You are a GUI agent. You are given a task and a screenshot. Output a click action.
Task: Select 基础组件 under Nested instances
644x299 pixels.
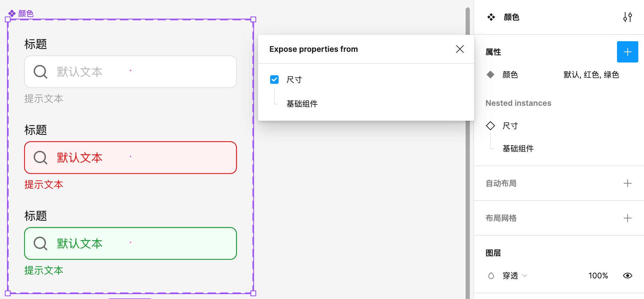tap(518, 148)
